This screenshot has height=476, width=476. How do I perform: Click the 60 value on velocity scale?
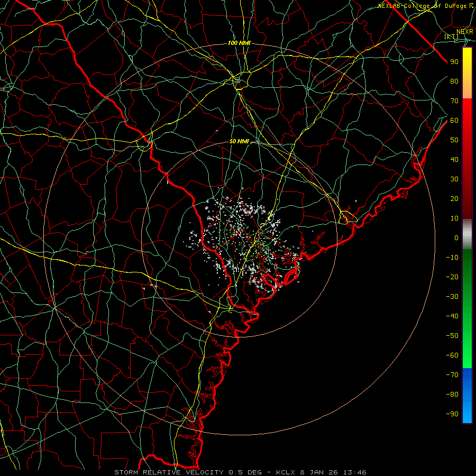(x=454, y=120)
